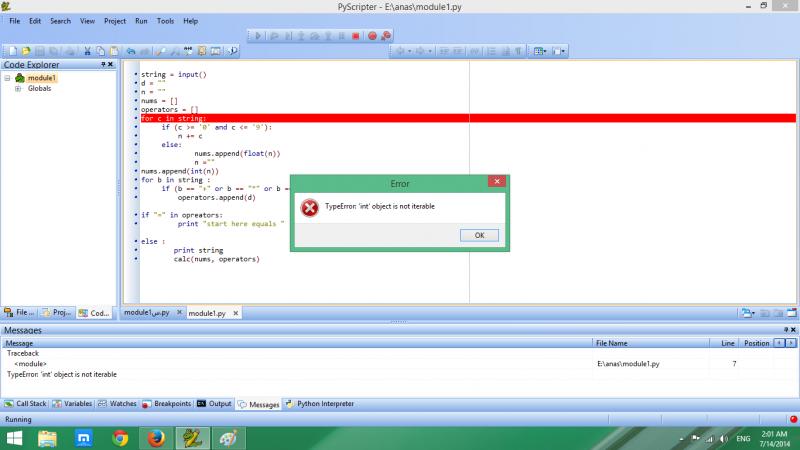Switch to Python Interpreter tab
800x450 pixels.
pos(320,404)
